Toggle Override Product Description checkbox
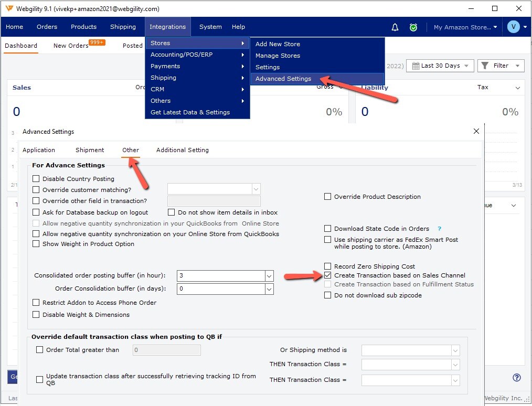This screenshot has height=406, width=532. [x=328, y=197]
